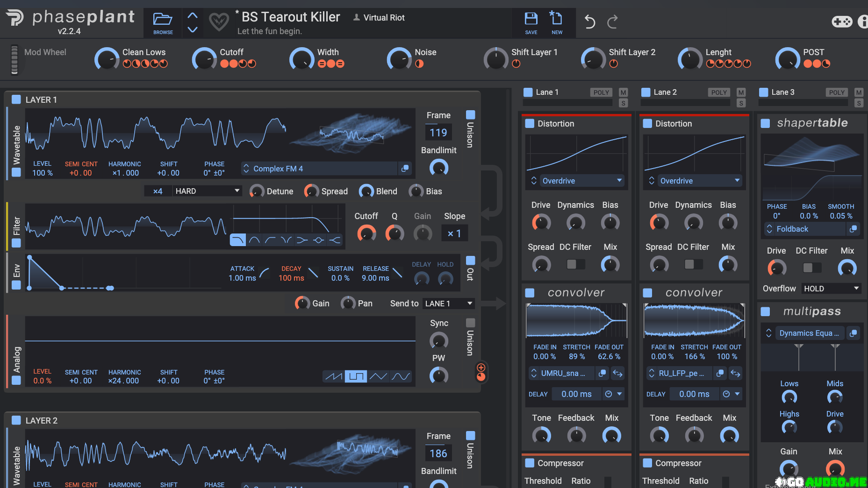Click the Lane 3 header label
The height and width of the screenshot is (488, 868).
[x=782, y=92]
